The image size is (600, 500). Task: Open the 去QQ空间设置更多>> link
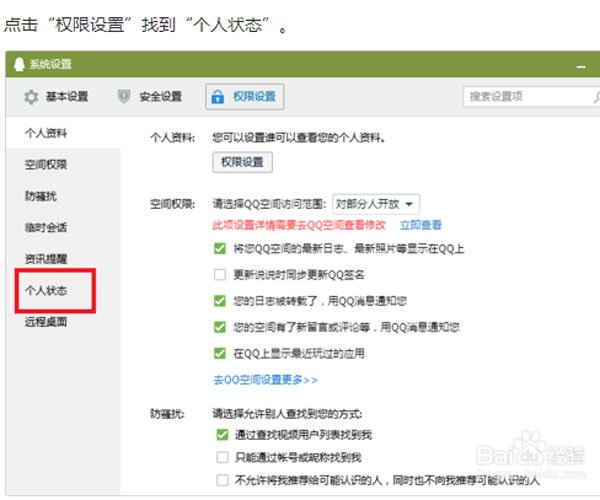(265, 380)
